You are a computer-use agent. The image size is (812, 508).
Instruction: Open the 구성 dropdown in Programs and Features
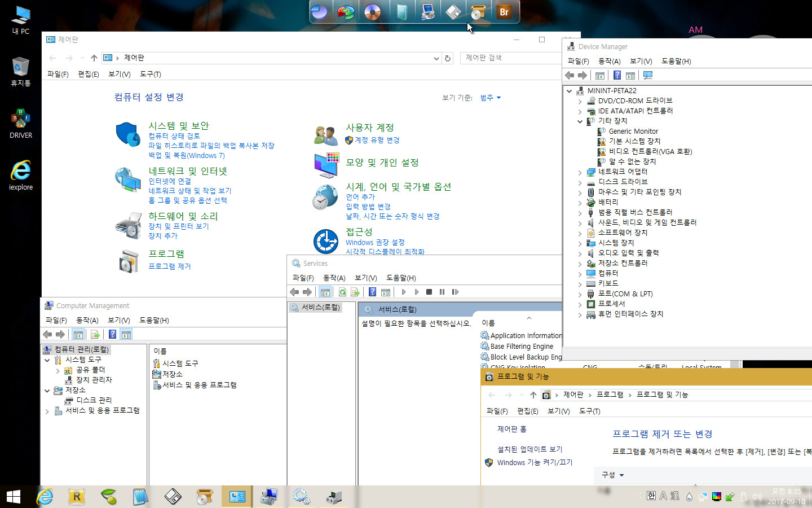pyautogui.click(x=613, y=475)
